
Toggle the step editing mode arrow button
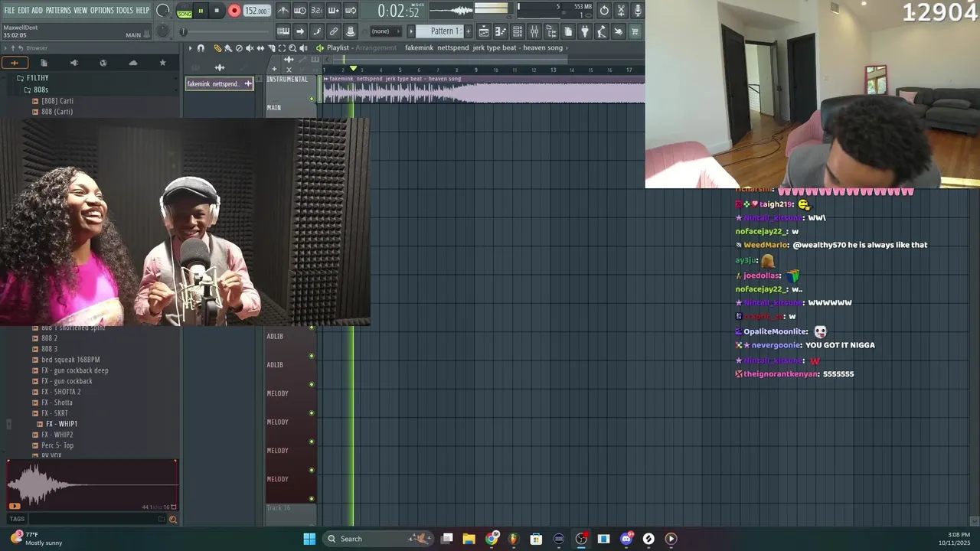[x=299, y=31]
